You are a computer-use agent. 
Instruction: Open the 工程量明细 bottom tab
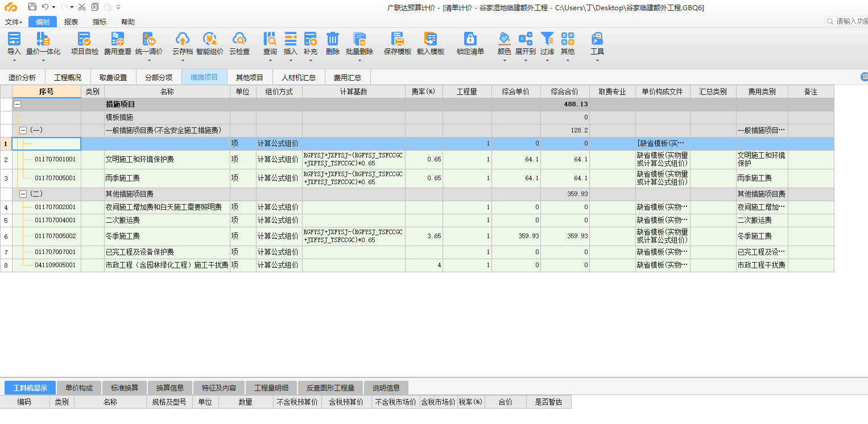point(272,388)
